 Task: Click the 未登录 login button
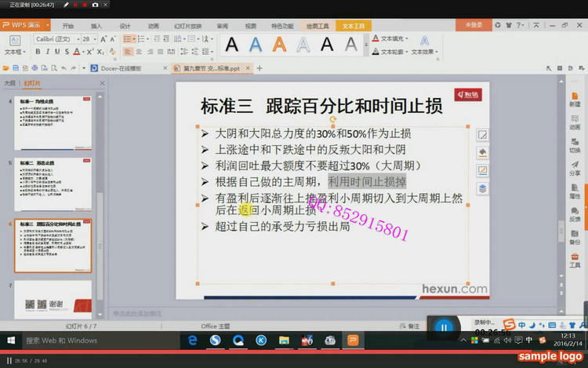click(x=474, y=25)
